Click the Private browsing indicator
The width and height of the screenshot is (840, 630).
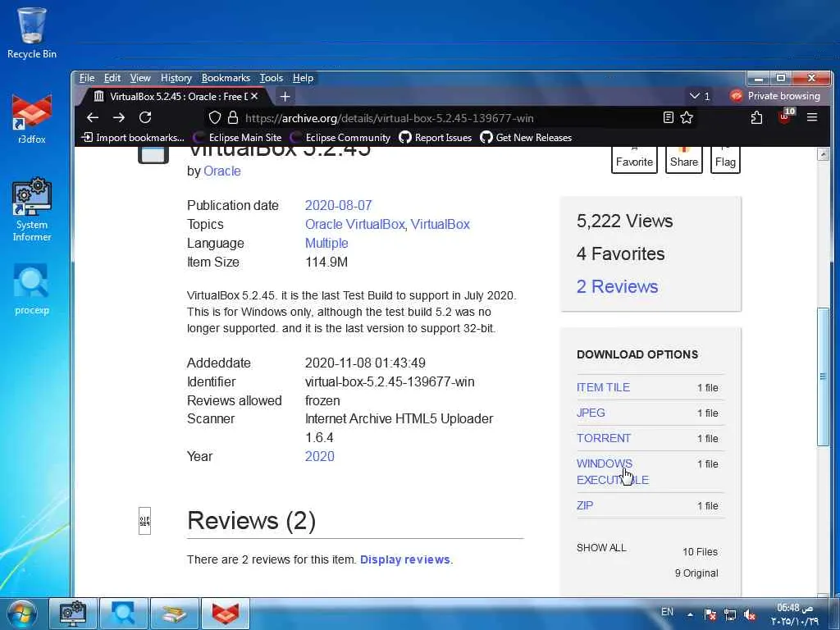[x=774, y=96]
